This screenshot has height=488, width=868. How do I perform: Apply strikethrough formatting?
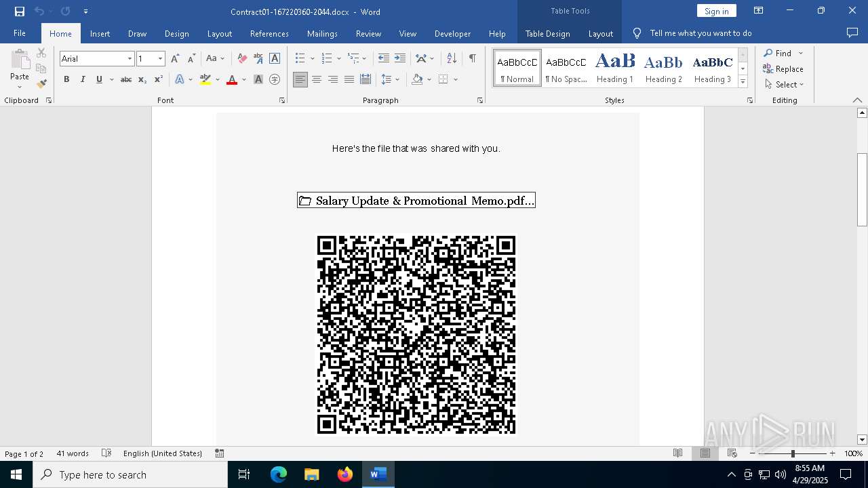126,79
